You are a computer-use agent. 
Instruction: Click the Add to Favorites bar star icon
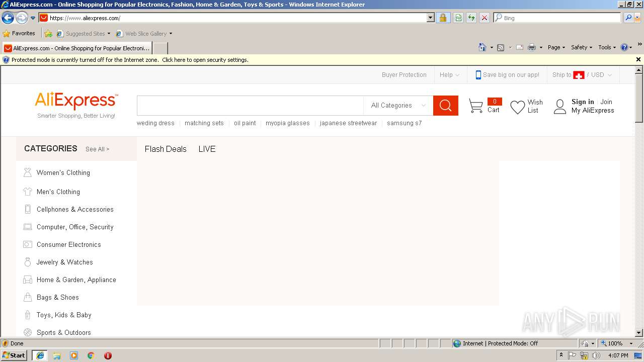tap(48, 34)
